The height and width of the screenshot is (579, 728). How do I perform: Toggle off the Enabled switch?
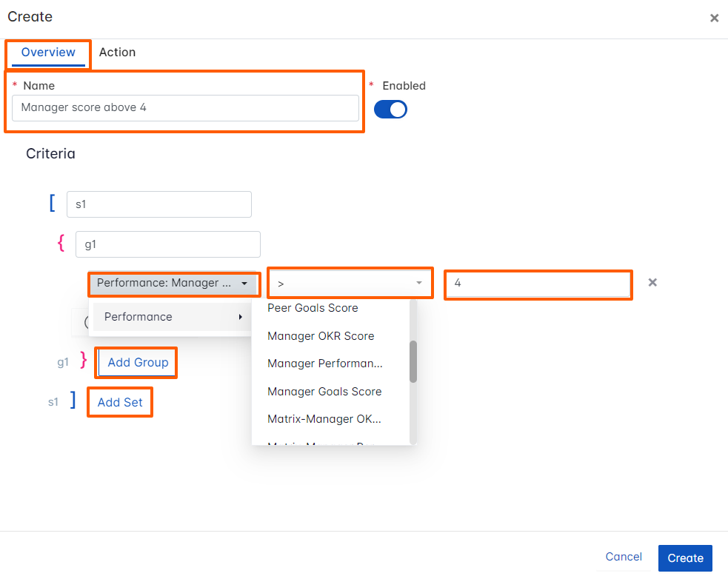pos(391,109)
